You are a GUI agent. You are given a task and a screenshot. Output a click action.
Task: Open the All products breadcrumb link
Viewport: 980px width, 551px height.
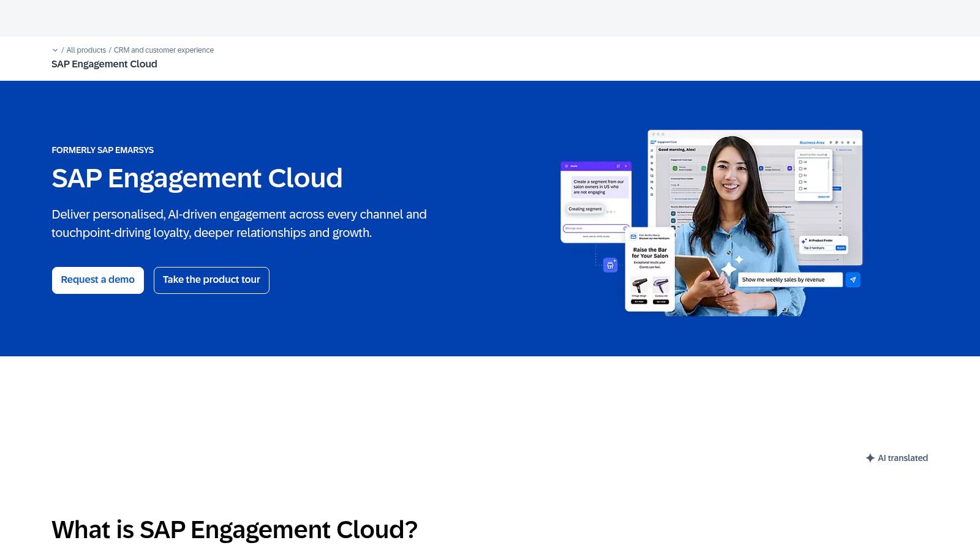pos(86,50)
